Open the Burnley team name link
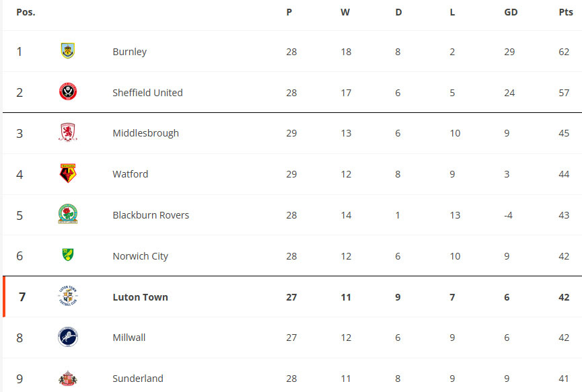Screen dimensions: 582x392 tap(130, 52)
